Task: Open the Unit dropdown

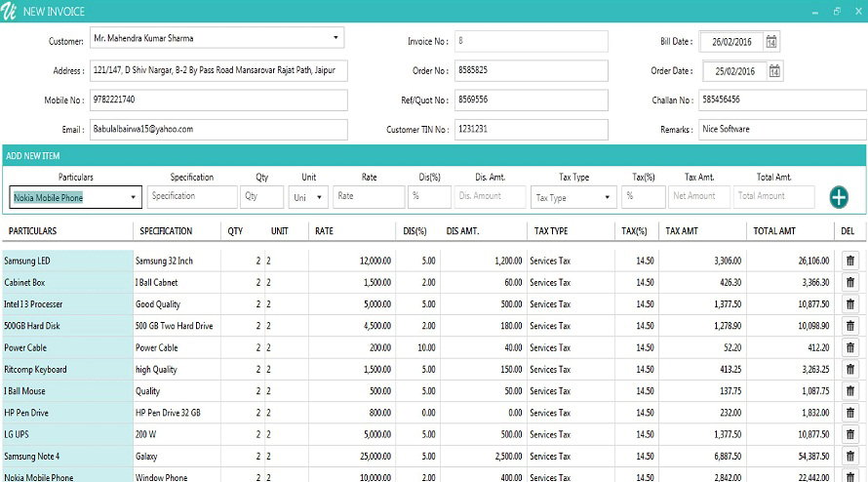Action: pyautogui.click(x=321, y=197)
